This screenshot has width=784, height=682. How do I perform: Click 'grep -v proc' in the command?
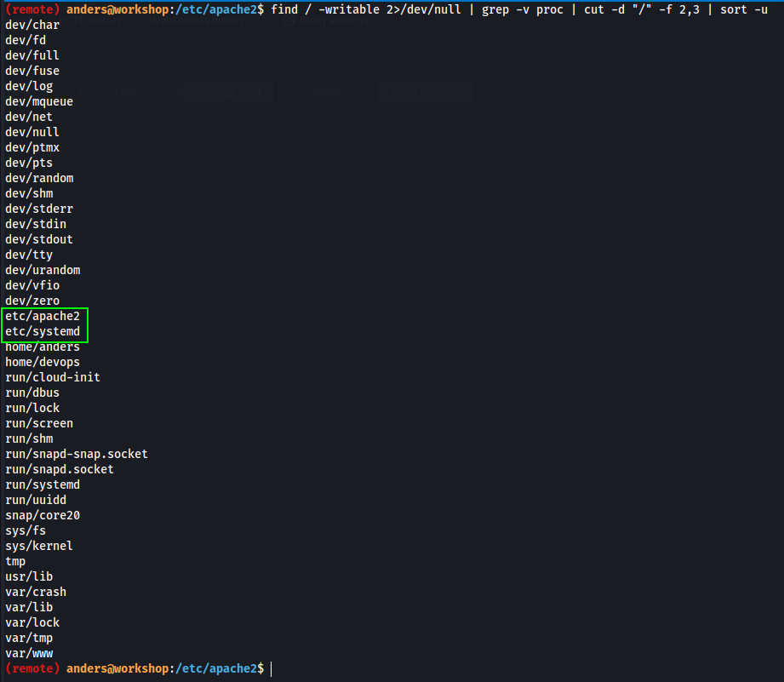(x=523, y=9)
